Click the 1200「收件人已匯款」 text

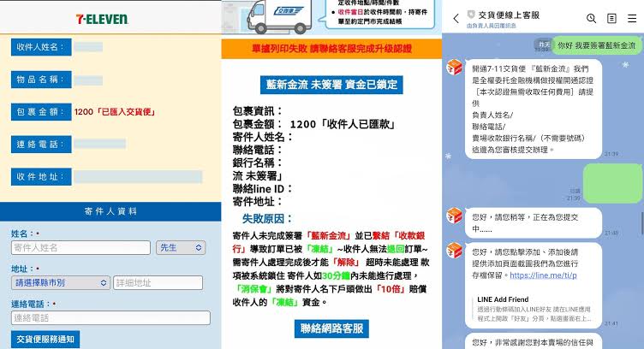[x=343, y=124]
